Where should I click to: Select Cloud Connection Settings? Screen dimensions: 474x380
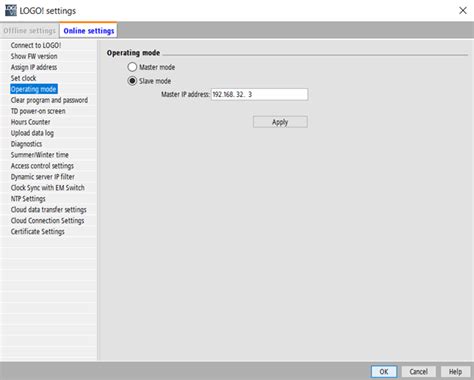47,221
